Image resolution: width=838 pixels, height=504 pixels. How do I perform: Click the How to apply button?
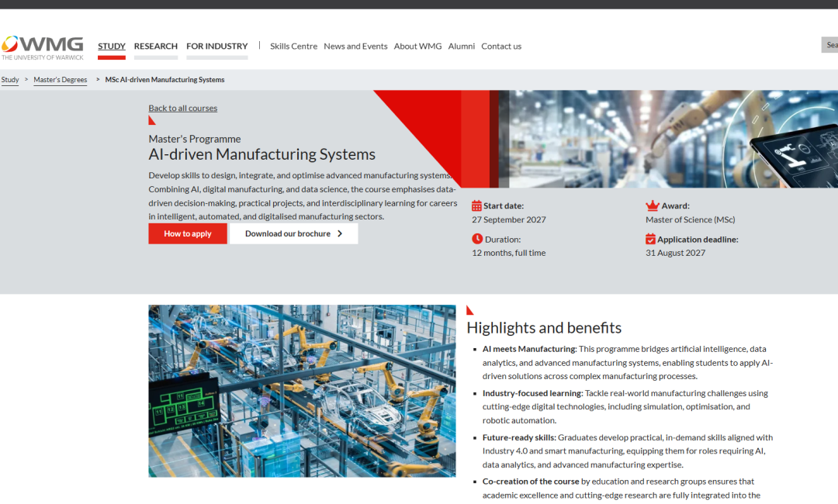(188, 234)
